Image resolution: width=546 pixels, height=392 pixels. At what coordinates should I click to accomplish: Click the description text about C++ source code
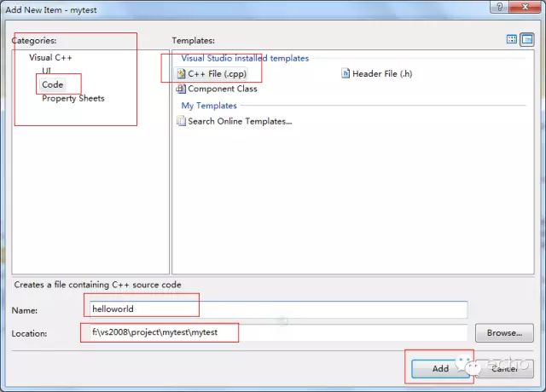coord(97,285)
